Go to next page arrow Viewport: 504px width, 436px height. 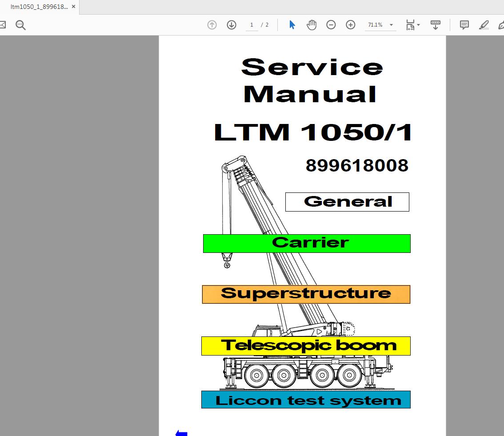pyautogui.click(x=232, y=25)
